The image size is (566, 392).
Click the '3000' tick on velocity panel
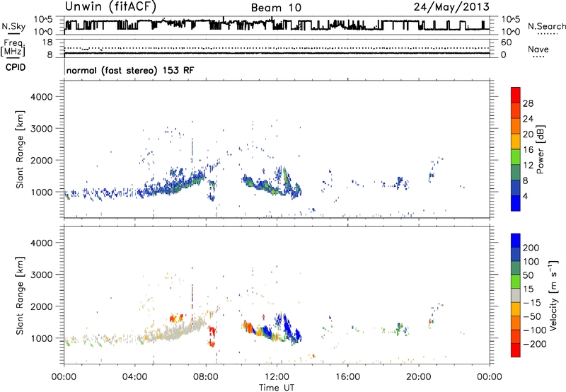coord(42,275)
